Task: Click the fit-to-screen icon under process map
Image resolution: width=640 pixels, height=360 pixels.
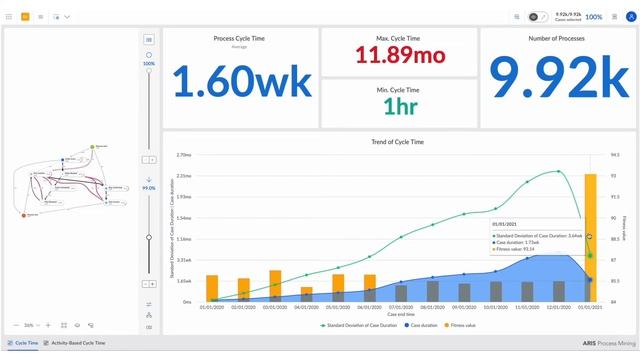Action: 64,325
